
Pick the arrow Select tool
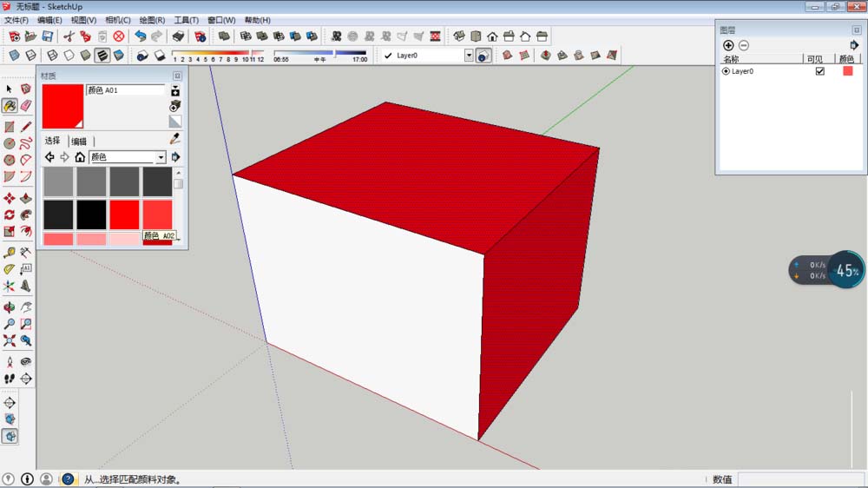pos(10,89)
